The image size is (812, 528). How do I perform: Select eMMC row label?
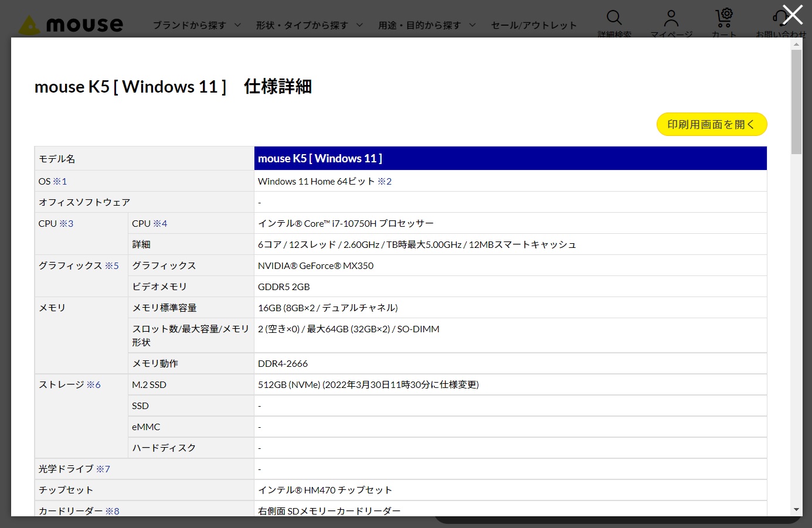146,427
